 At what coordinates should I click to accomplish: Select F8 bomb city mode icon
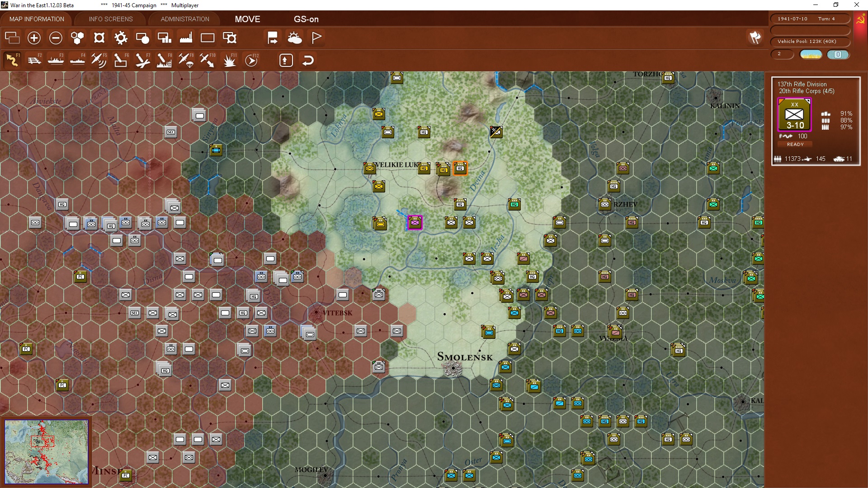coord(164,60)
